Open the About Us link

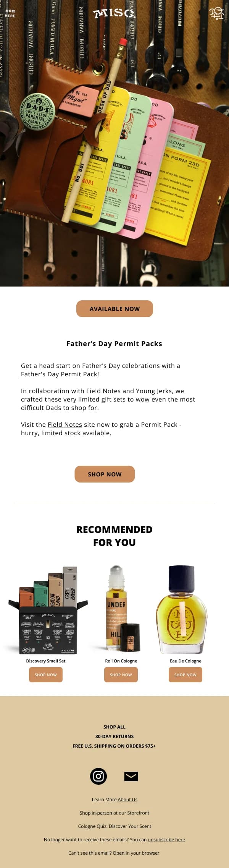(128, 799)
